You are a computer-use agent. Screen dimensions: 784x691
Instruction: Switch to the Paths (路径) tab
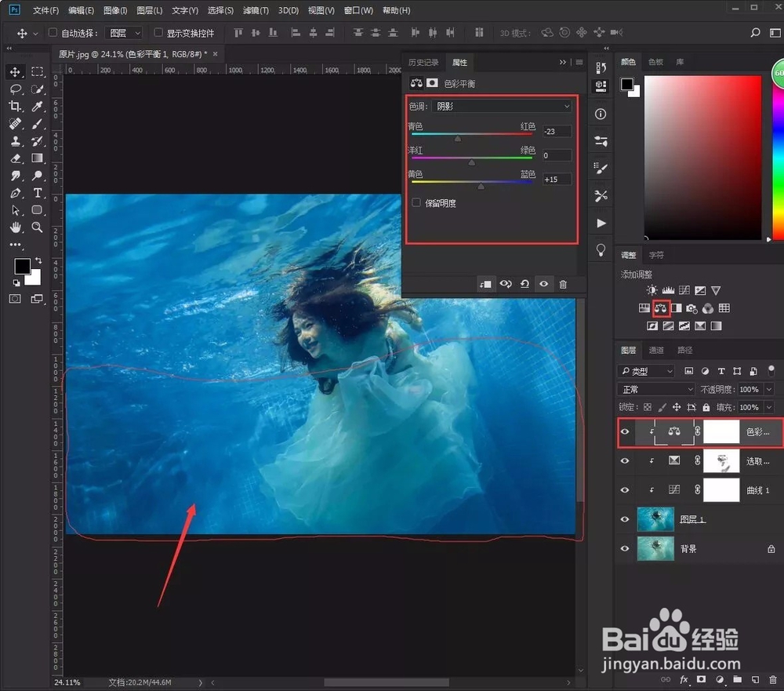pos(684,351)
